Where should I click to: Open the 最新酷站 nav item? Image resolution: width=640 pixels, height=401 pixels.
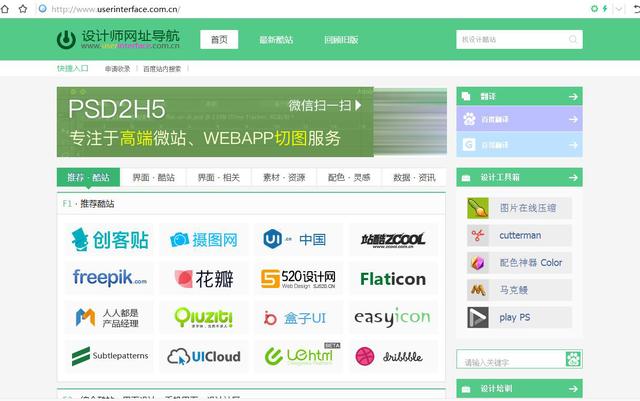(x=276, y=40)
